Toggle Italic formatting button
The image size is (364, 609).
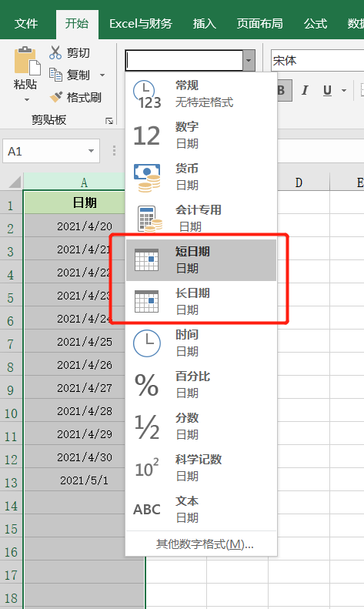click(x=305, y=91)
